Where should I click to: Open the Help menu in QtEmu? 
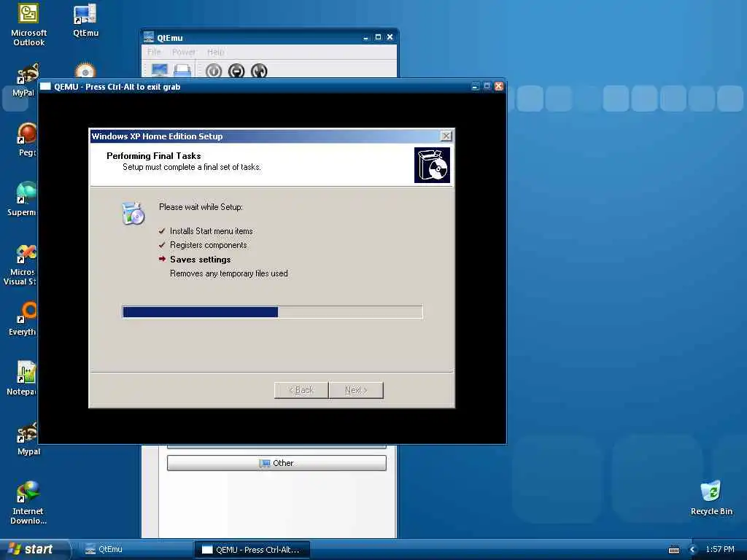click(x=215, y=52)
